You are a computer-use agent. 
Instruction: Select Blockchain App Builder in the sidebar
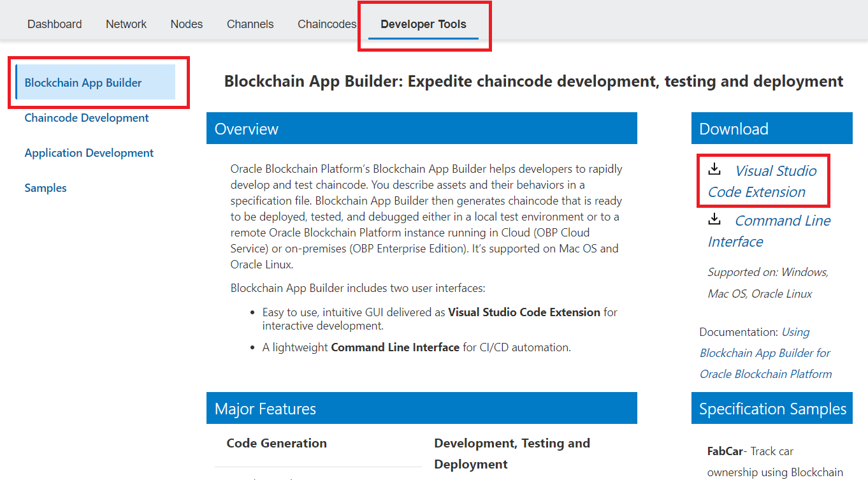point(83,83)
